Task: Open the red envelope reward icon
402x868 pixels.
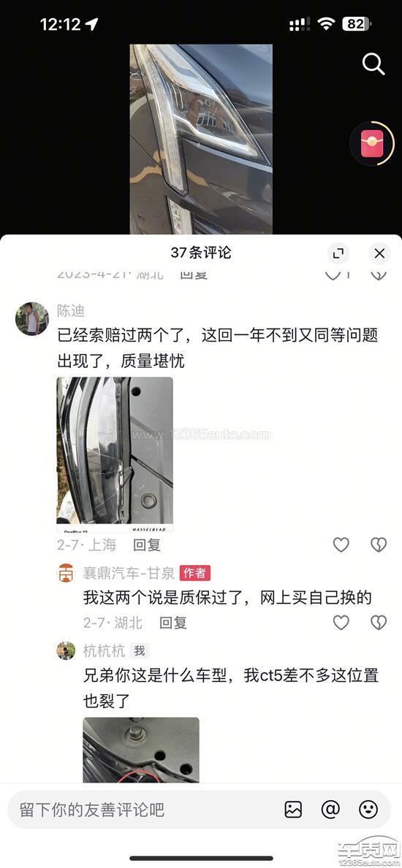Action: (x=372, y=143)
